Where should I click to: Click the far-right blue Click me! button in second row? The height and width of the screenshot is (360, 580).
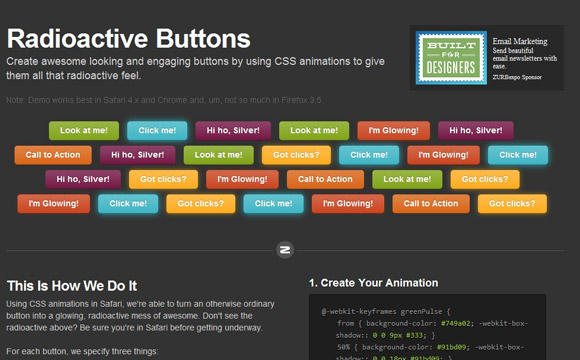click(x=518, y=155)
